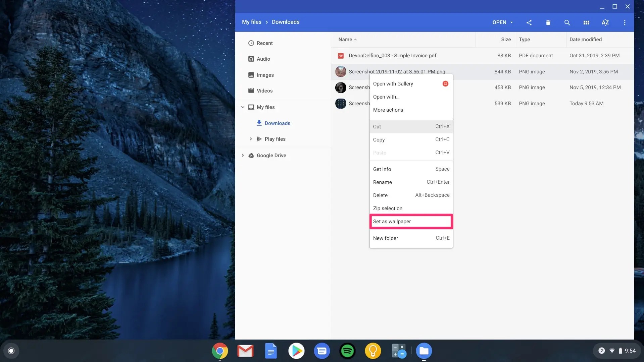Screen dimensions: 644x362
Task: Click thumbnail of the 539 KB screenshot
Action: pos(341,104)
